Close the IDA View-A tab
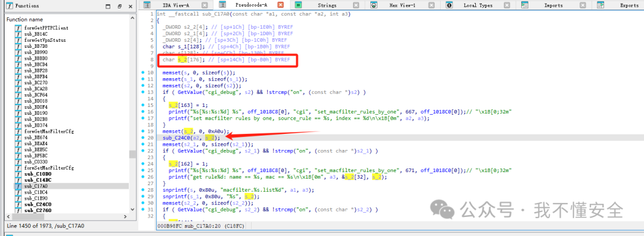Image resolution: width=644 pixels, height=236 pixels. pos(205,5)
